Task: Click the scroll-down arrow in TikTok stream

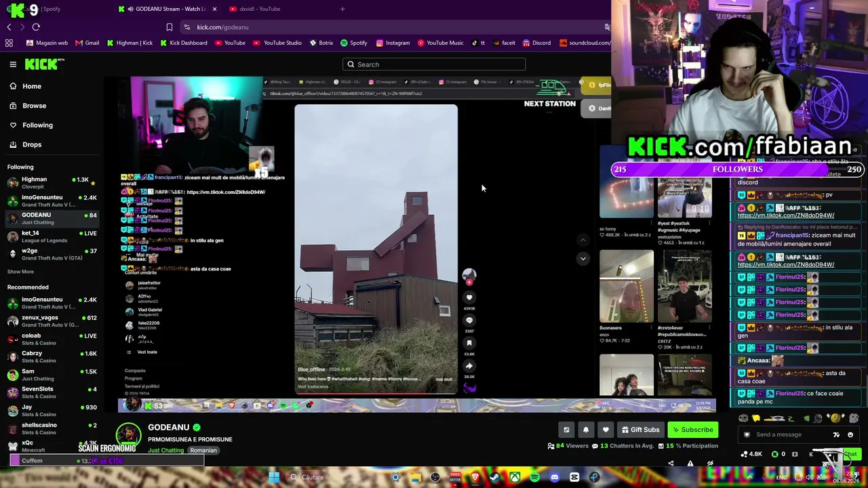Action: coord(583,258)
